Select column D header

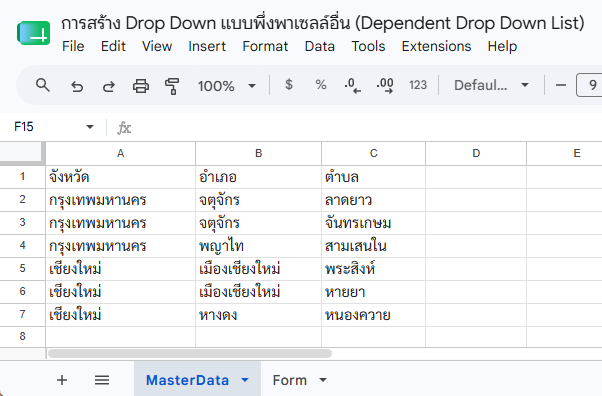pyautogui.click(x=476, y=153)
